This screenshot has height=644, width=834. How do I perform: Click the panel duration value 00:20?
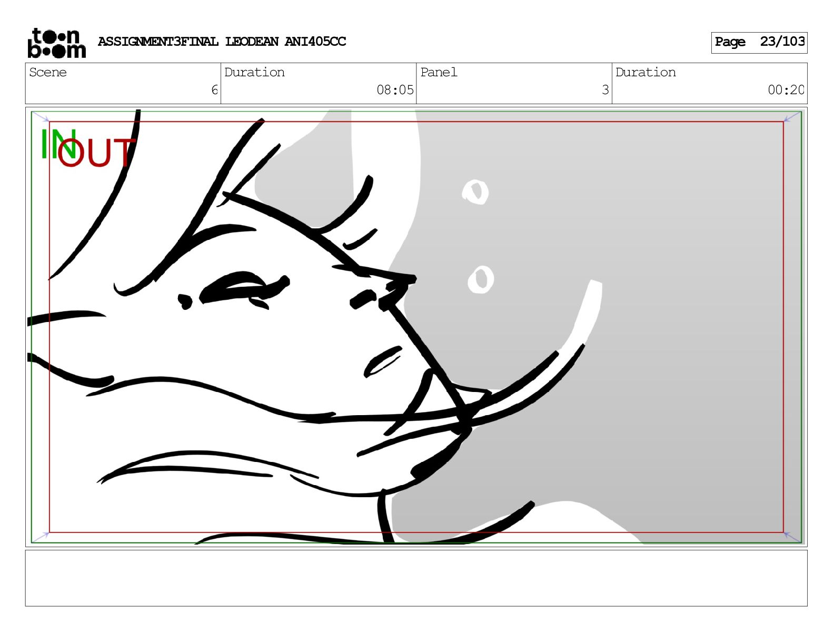point(786,90)
